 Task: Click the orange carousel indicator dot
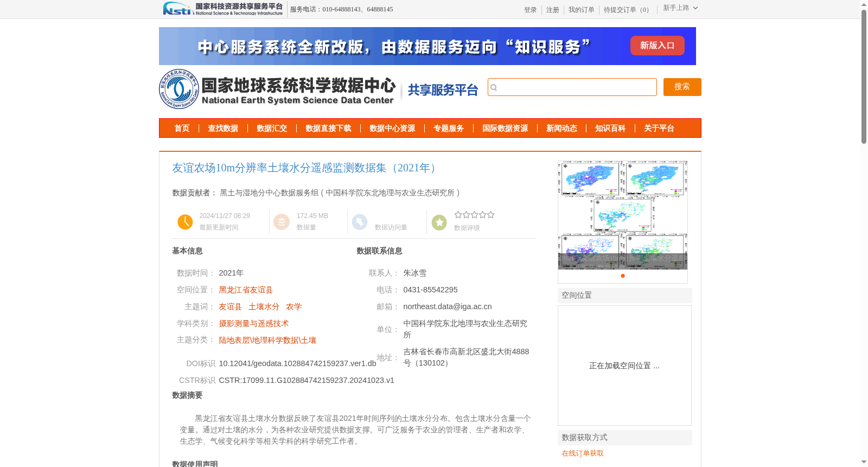coord(623,276)
